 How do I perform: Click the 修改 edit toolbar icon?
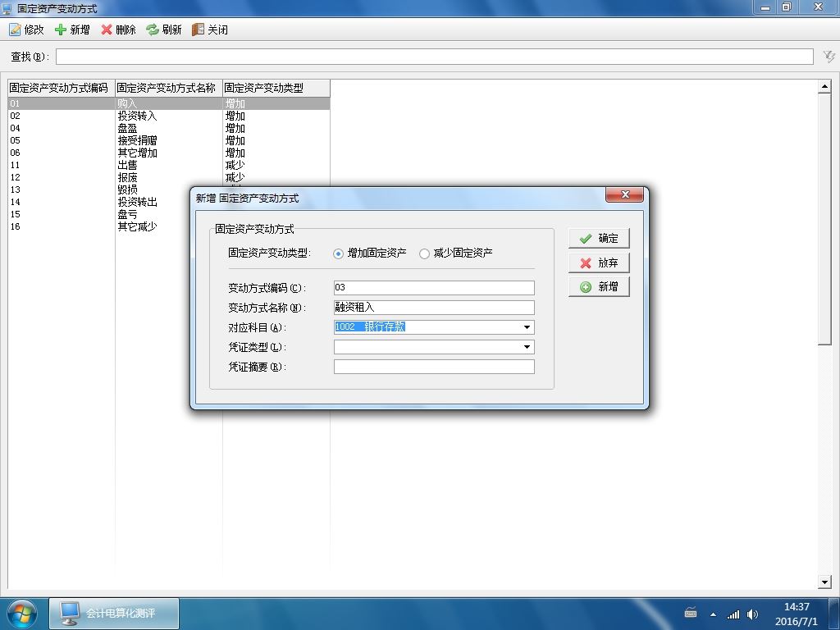(15, 30)
